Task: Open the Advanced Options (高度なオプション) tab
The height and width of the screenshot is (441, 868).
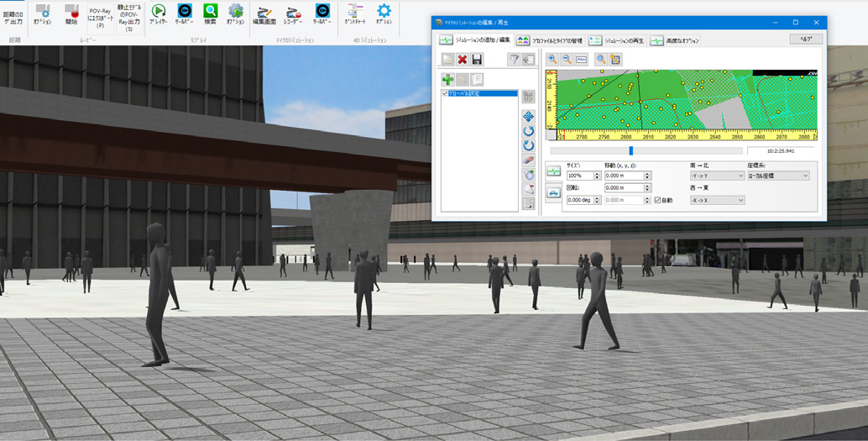Action: point(675,40)
